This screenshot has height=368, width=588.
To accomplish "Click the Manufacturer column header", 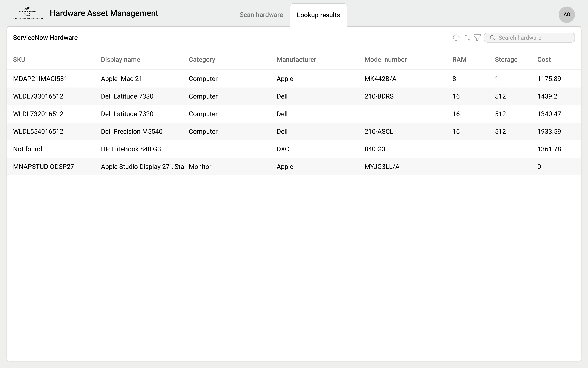I will coord(296,60).
